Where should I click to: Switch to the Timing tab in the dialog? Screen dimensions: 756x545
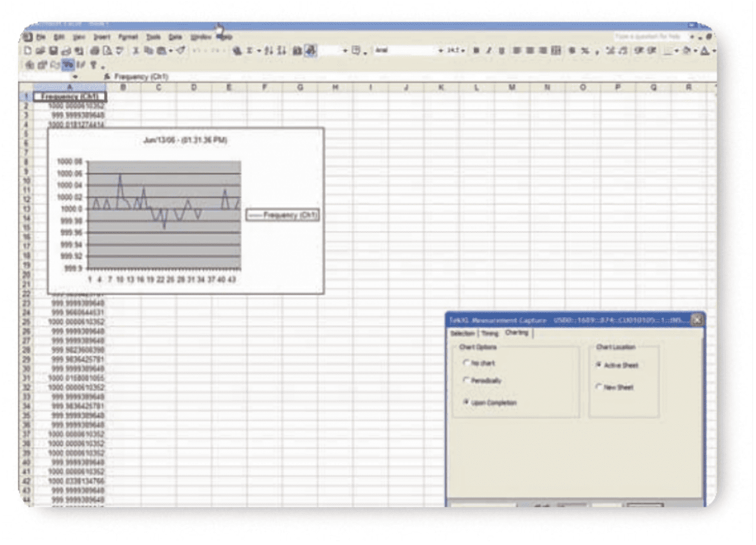click(x=489, y=334)
